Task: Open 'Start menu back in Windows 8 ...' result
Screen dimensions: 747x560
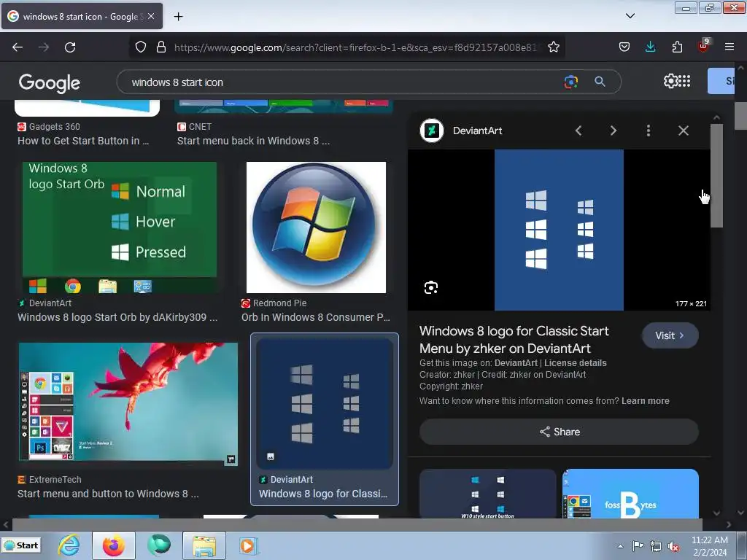Action: tap(253, 141)
